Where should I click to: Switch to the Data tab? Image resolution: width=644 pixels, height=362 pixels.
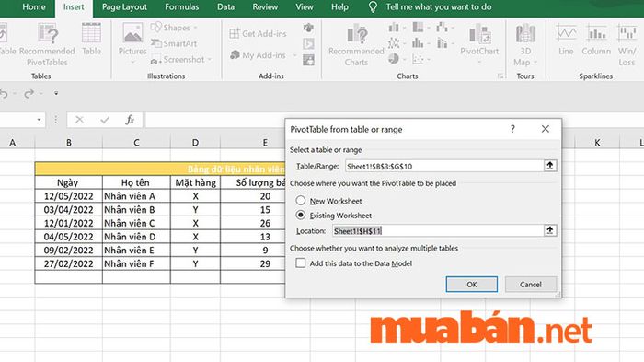coord(225,7)
